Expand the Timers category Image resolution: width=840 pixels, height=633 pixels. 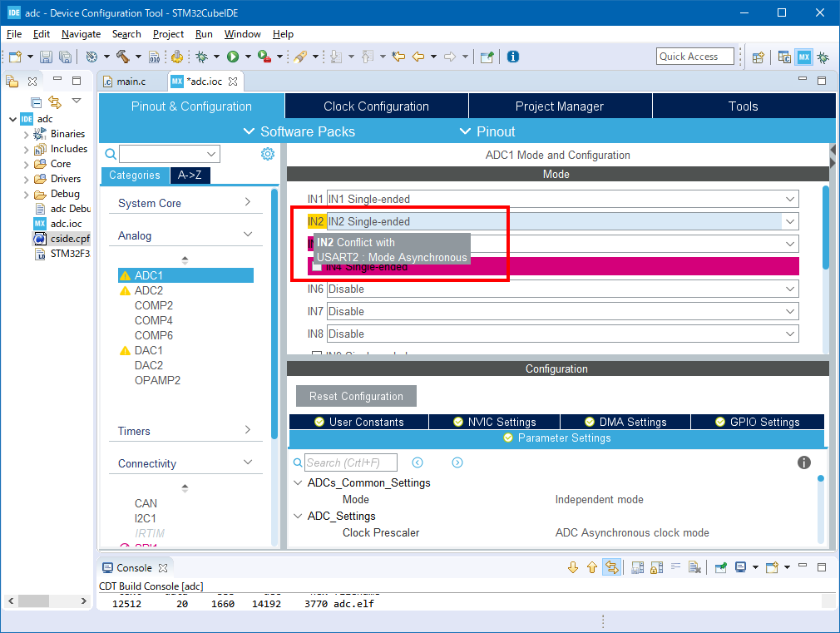(x=248, y=430)
